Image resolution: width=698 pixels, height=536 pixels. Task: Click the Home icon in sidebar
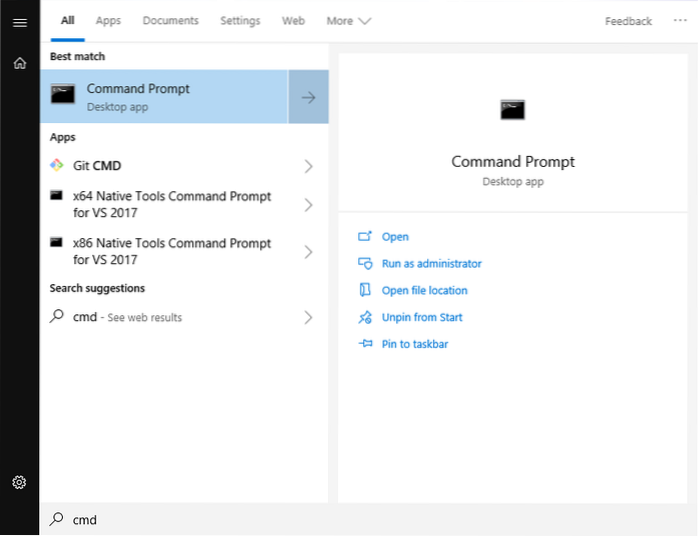click(x=19, y=63)
